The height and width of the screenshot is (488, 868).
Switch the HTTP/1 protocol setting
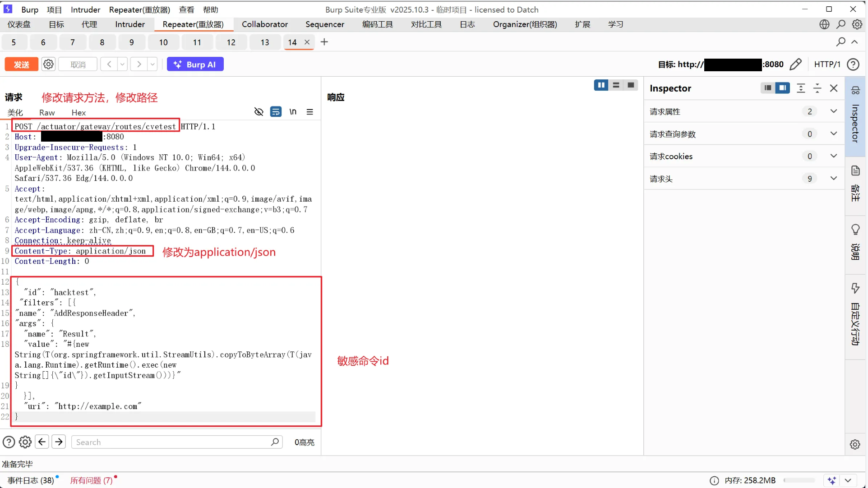click(827, 64)
